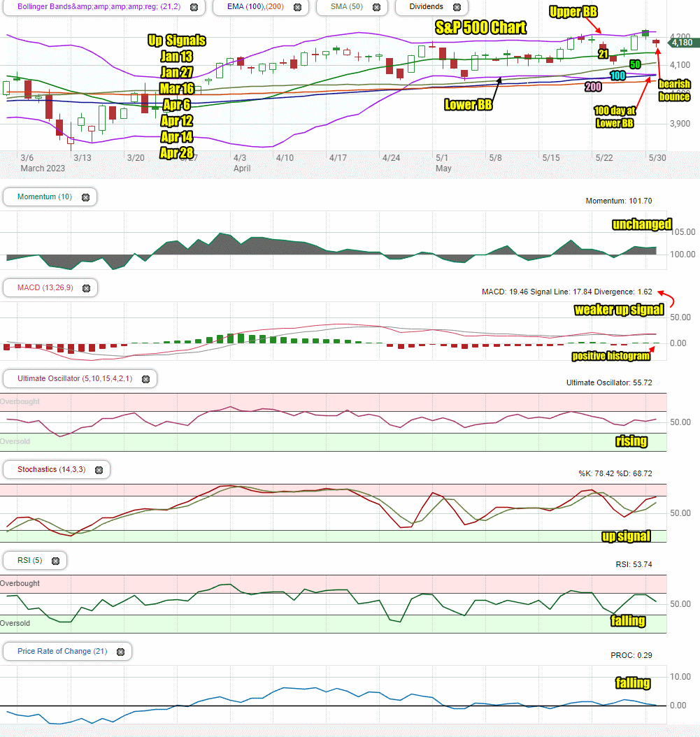The image size is (700, 737).
Task: Click the Overbought label in RSI panel
Action: pos(20,583)
